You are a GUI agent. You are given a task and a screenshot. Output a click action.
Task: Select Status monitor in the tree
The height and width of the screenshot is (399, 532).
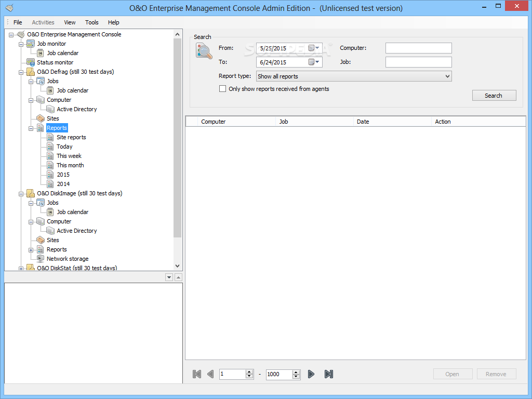coord(55,62)
